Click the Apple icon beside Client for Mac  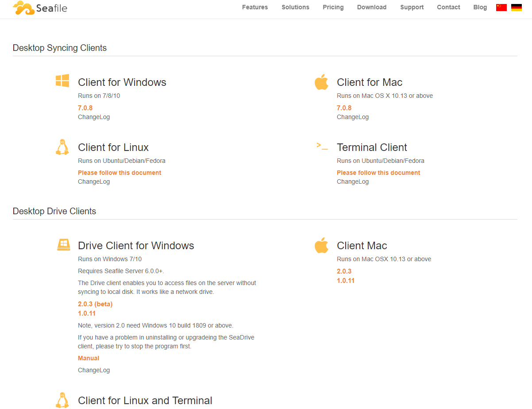point(321,82)
